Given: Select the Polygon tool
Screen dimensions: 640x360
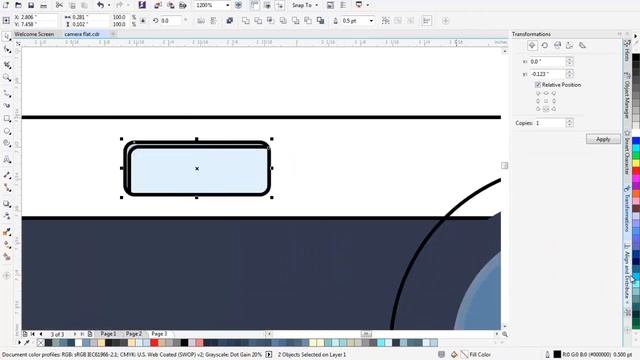Looking at the screenshot, I should (7, 143).
